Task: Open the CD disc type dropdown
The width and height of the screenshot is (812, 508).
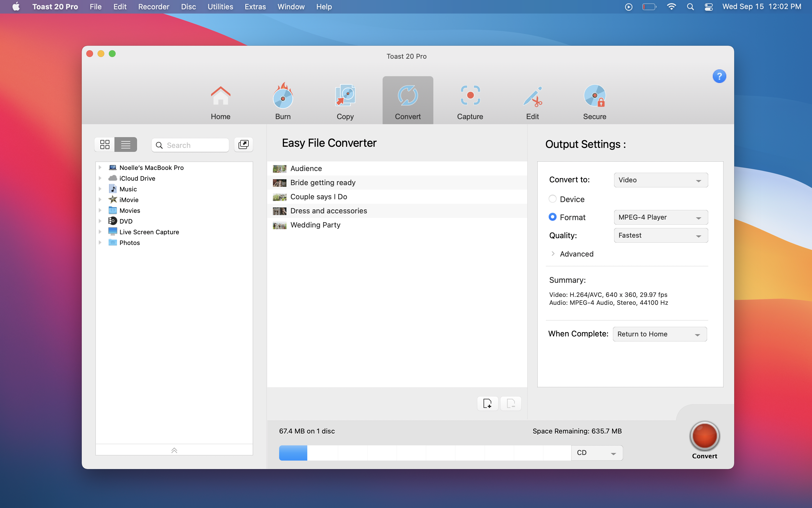Action: click(597, 453)
